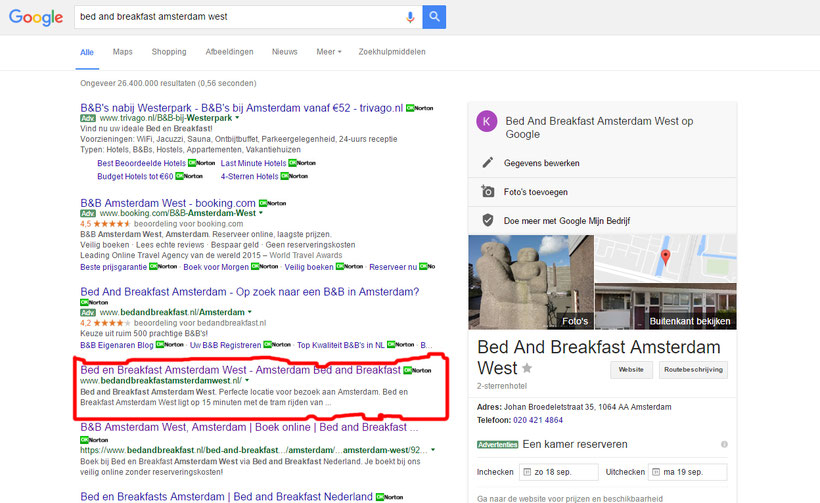Click the calendar icon in Inchecken field
The width and height of the screenshot is (820, 503).
tap(527, 472)
